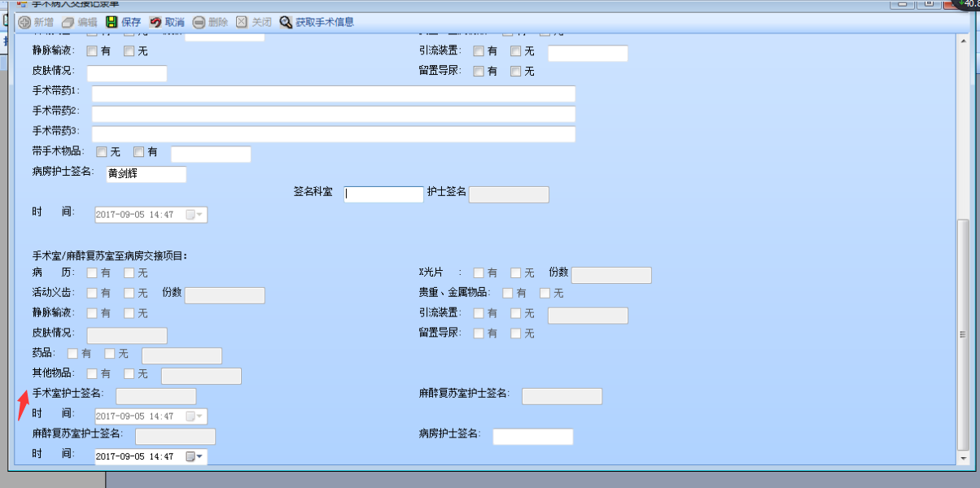Viewport: 980px width, 488px height.
Task: Click the 手术带药1 input field
Action: tap(334, 94)
